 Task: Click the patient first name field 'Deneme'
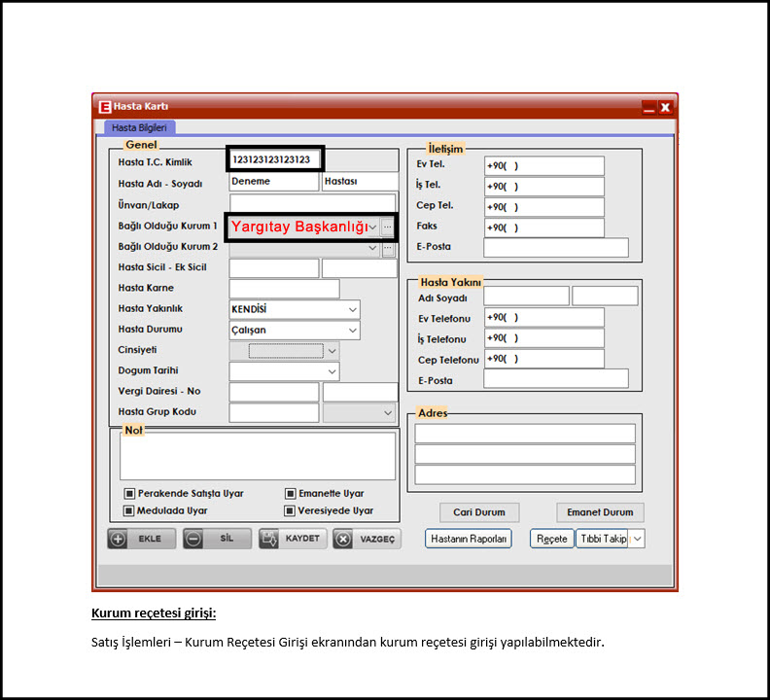point(274,181)
